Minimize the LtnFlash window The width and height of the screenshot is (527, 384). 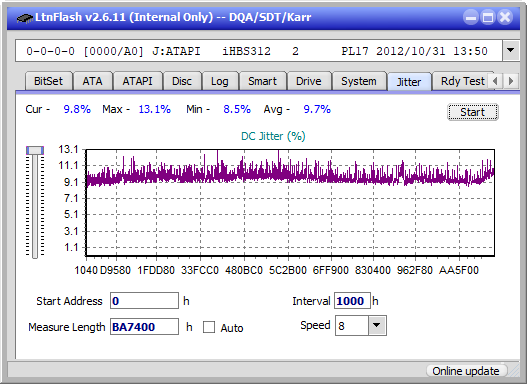pos(471,17)
